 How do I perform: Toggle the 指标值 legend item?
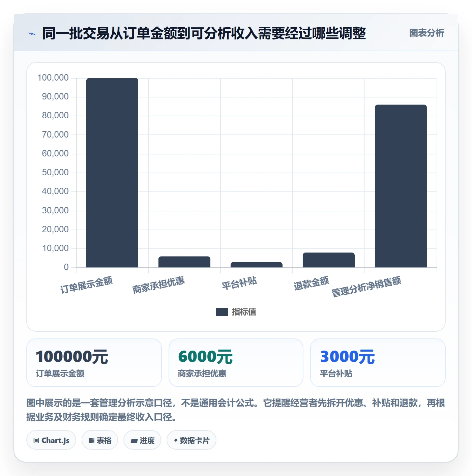(236, 312)
